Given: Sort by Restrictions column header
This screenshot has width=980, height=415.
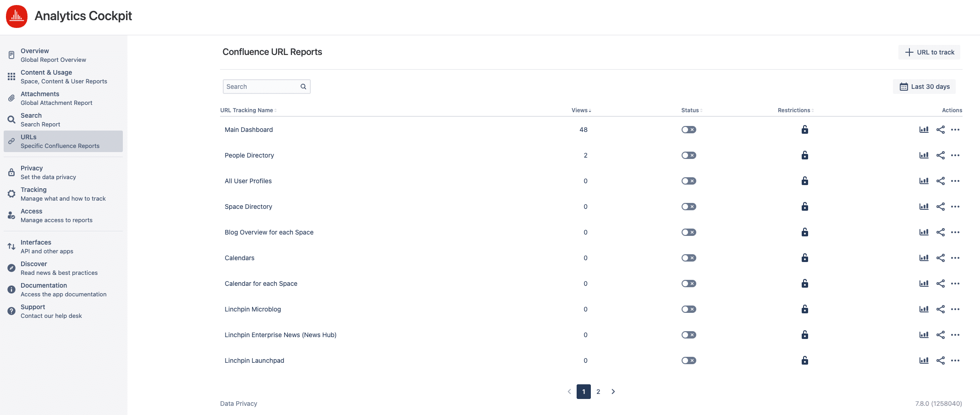Looking at the screenshot, I should coord(795,110).
